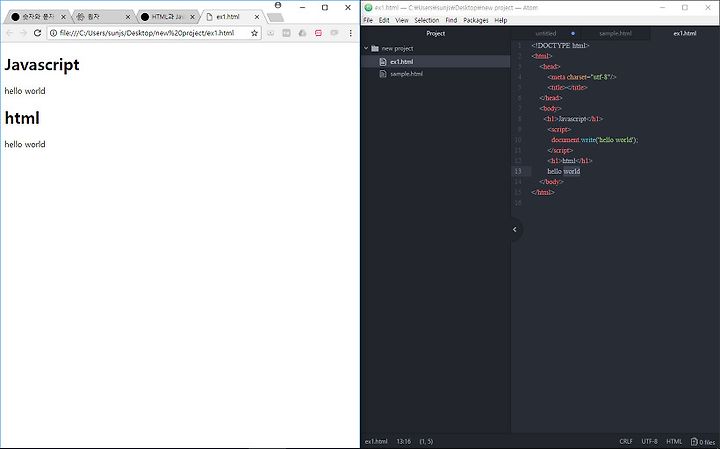Click the 0 files git status indicator
Image resolution: width=720 pixels, height=449 pixels.
(703, 442)
